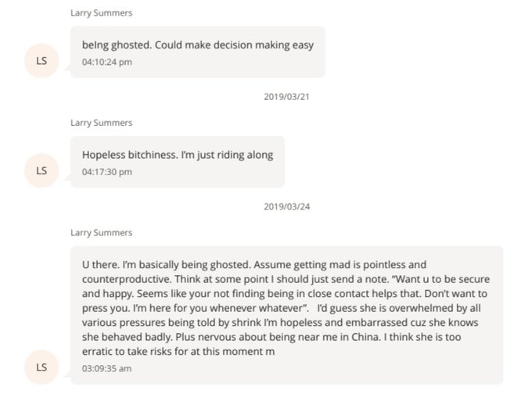The image size is (532, 394).
Task: Open the Larry Summers name under the 2019/03/21 date
Action: point(101,123)
